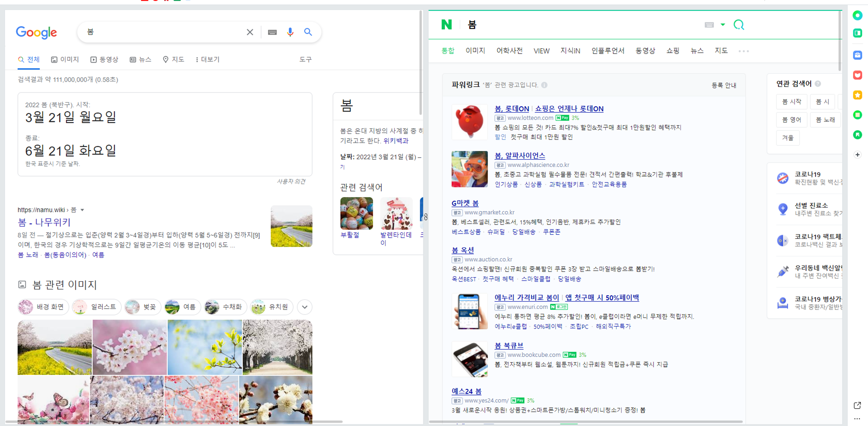This screenshot has height=426, width=868.
Task: Filter images by 배경 화면 chip
Action: point(43,307)
